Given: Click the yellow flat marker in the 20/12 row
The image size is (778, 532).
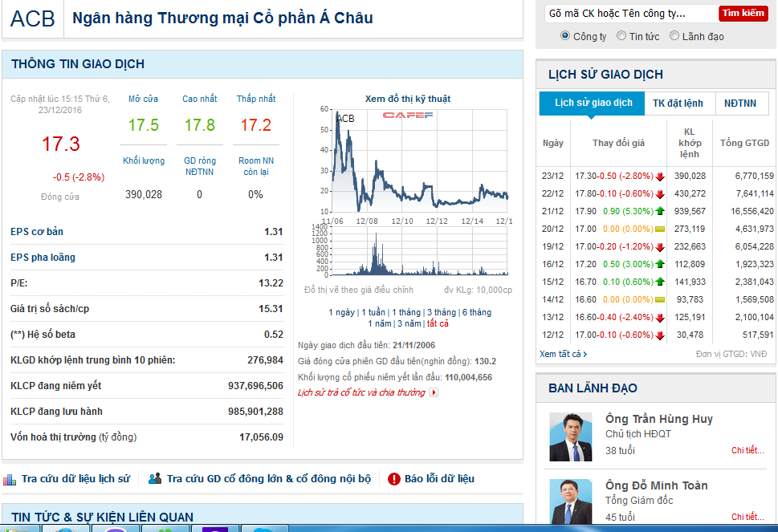Looking at the screenshot, I should click(660, 229).
